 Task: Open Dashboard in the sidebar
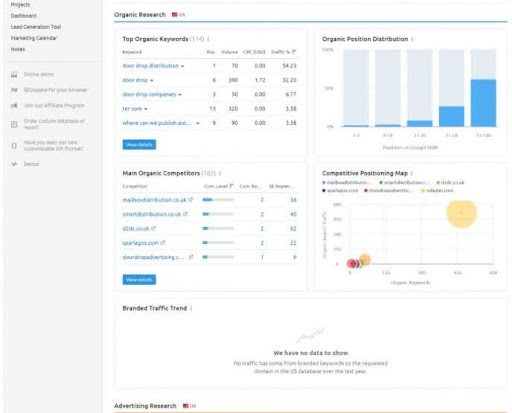[x=24, y=16]
